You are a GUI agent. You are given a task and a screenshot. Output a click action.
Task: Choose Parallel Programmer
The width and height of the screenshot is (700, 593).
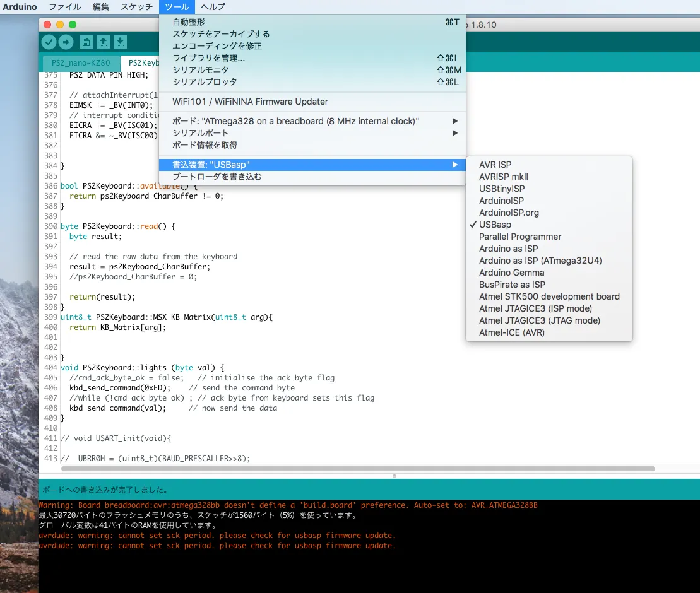click(549, 237)
